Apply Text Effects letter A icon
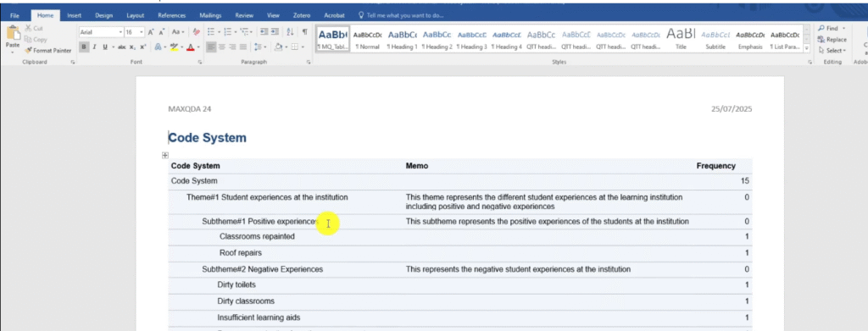The width and height of the screenshot is (868, 331). 157,47
